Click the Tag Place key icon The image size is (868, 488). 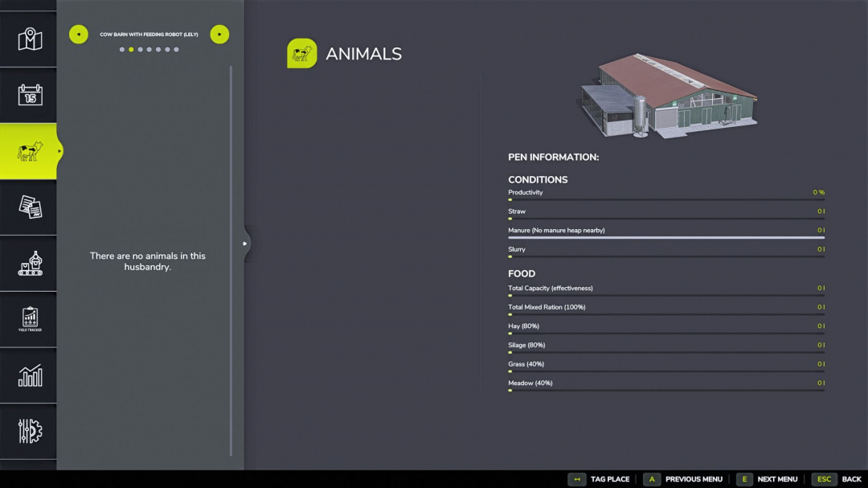click(577, 479)
